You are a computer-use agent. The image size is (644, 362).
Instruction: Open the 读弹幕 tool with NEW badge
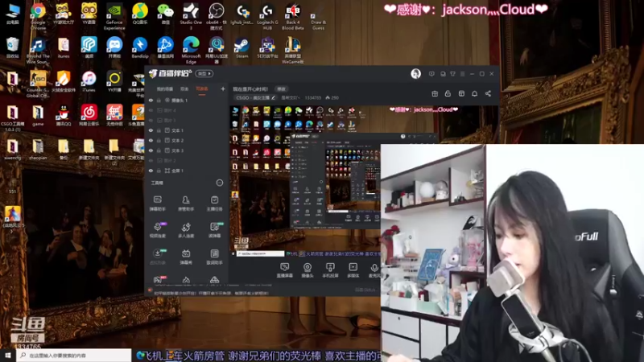point(214,230)
